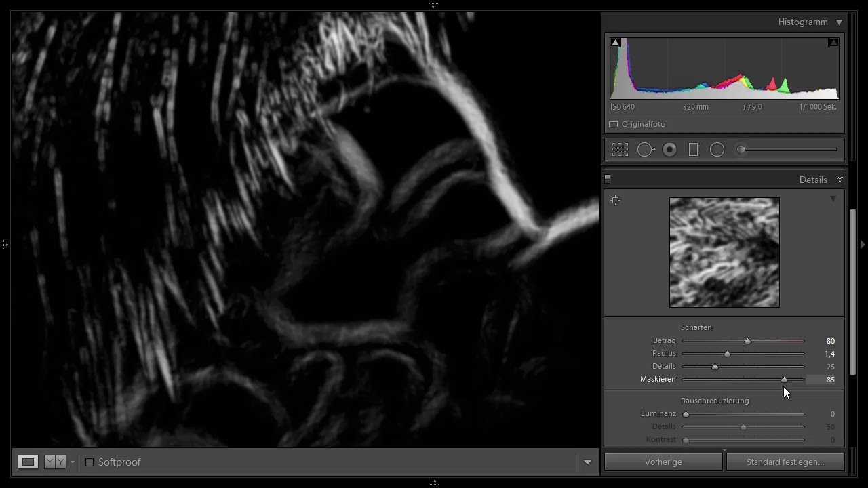This screenshot has width=868, height=488.
Task: Collapse the detail preview disclosure triangle
Action: [x=833, y=199]
